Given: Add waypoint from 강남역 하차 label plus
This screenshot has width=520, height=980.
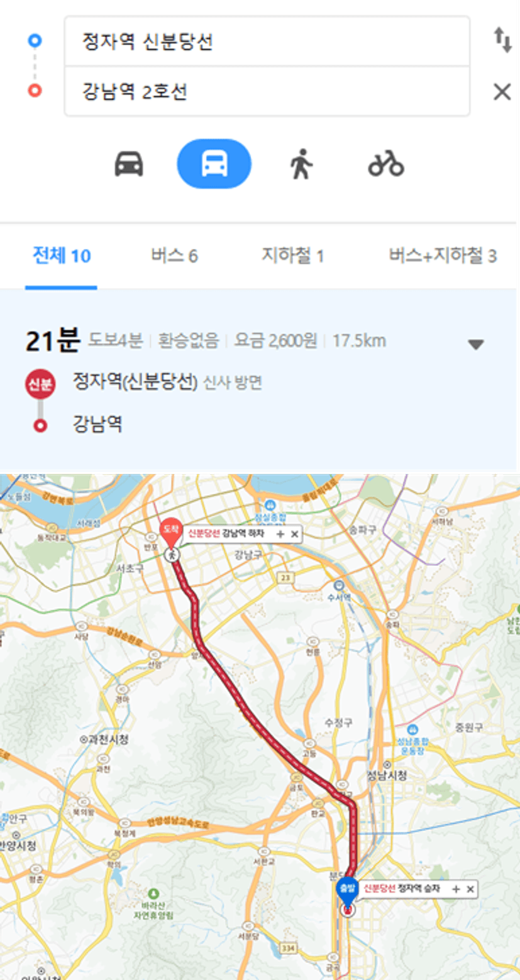Looking at the screenshot, I should (280, 534).
